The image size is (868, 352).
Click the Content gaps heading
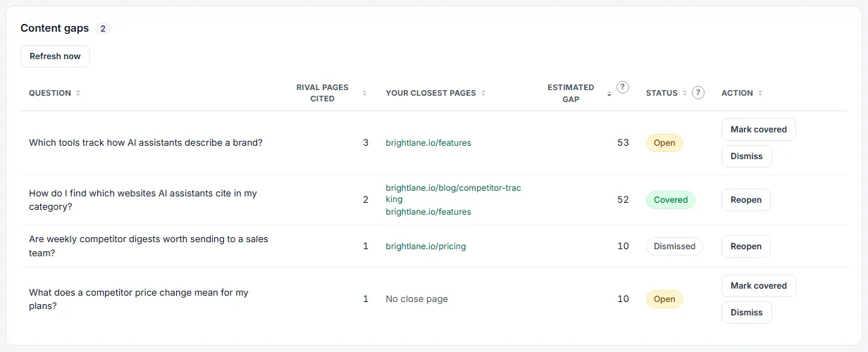tap(55, 28)
